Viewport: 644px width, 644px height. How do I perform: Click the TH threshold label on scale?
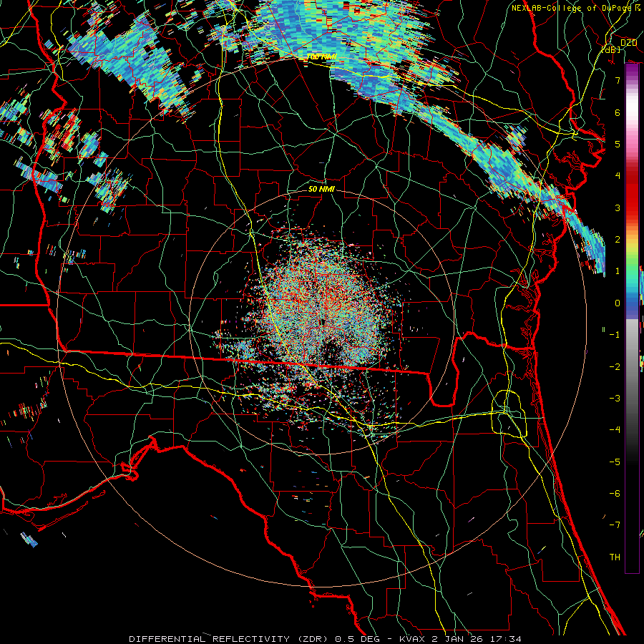(x=615, y=557)
